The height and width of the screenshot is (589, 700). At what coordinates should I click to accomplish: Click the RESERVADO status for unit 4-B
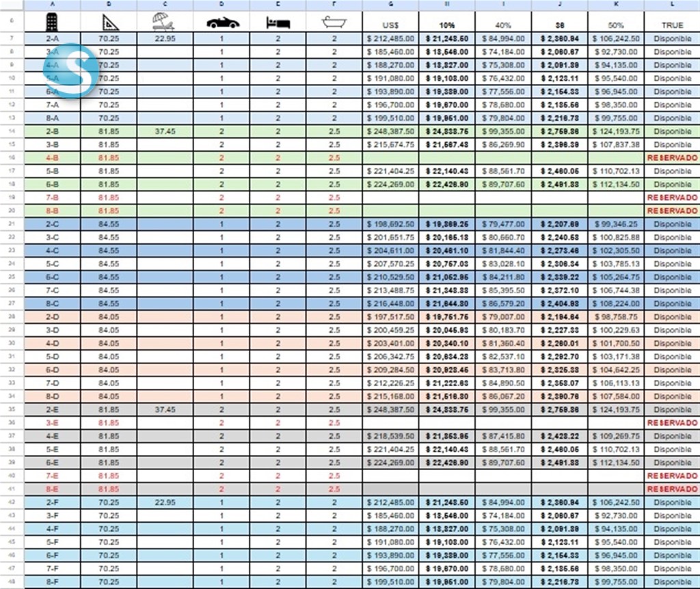point(671,158)
